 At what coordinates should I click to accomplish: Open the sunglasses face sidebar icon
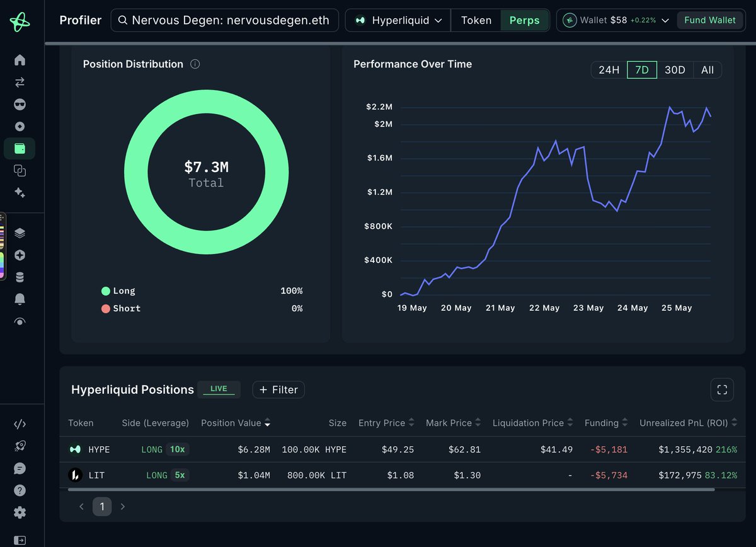[x=20, y=104]
